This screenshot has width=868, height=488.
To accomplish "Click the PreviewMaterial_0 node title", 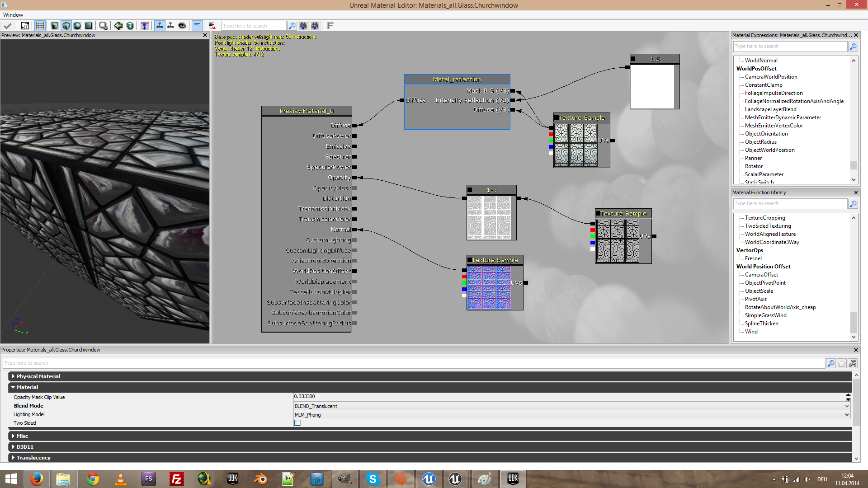I will pos(307,111).
